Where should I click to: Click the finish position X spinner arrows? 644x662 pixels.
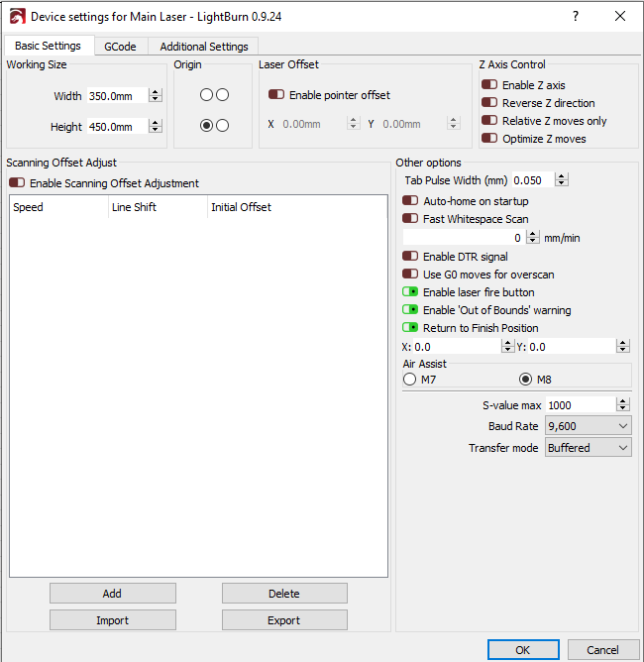tap(507, 346)
